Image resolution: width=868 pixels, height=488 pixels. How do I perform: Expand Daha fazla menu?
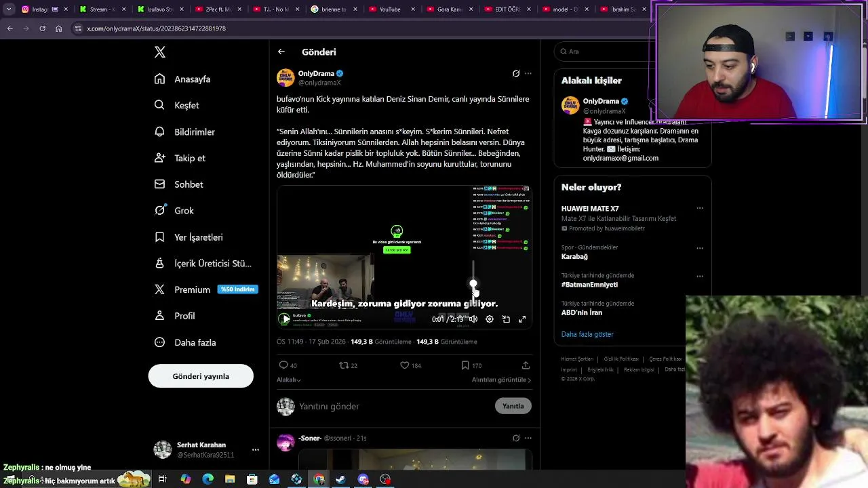click(185, 342)
